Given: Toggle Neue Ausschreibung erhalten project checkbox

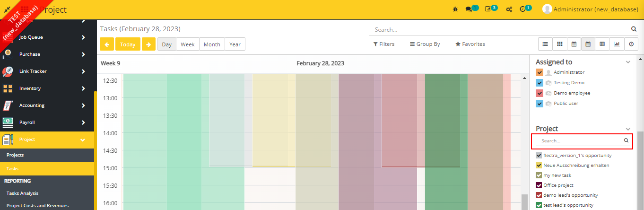Looking at the screenshot, I should pos(539,166).
